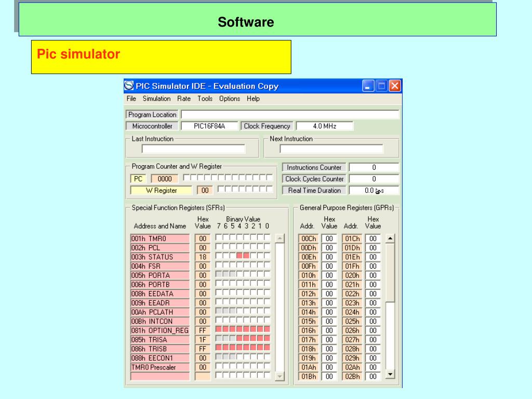The image size is (532, 399).
Task: Close the PIC Simulator IDE window
Action: pyautogui.click(x=395, y=86)
